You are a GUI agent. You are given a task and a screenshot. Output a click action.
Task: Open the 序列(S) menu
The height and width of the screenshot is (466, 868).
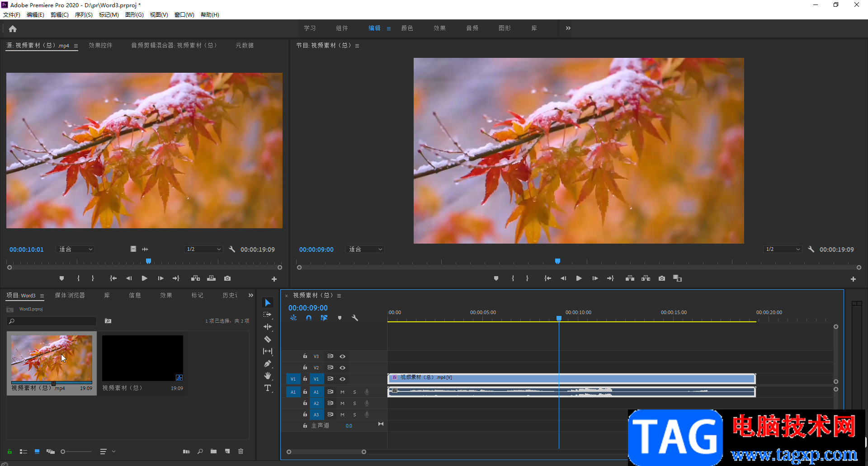[84, 15]
